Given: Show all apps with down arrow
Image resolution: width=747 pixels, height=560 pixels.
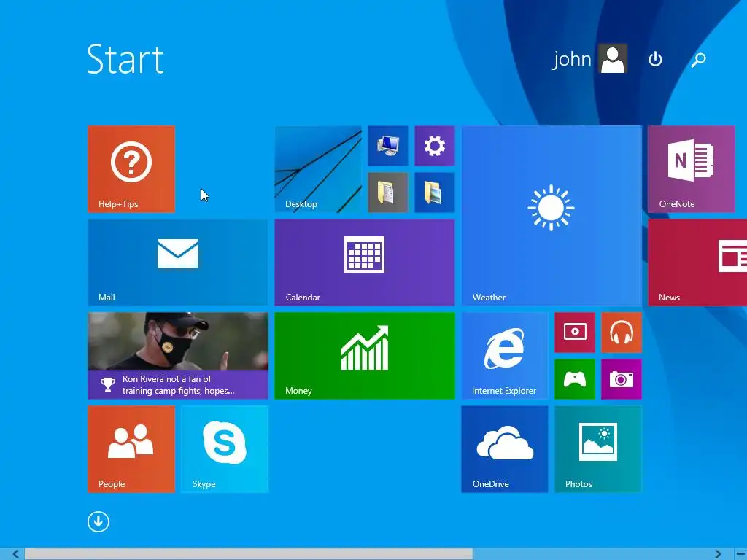Looking at the screenshot, I should [98, 522].
